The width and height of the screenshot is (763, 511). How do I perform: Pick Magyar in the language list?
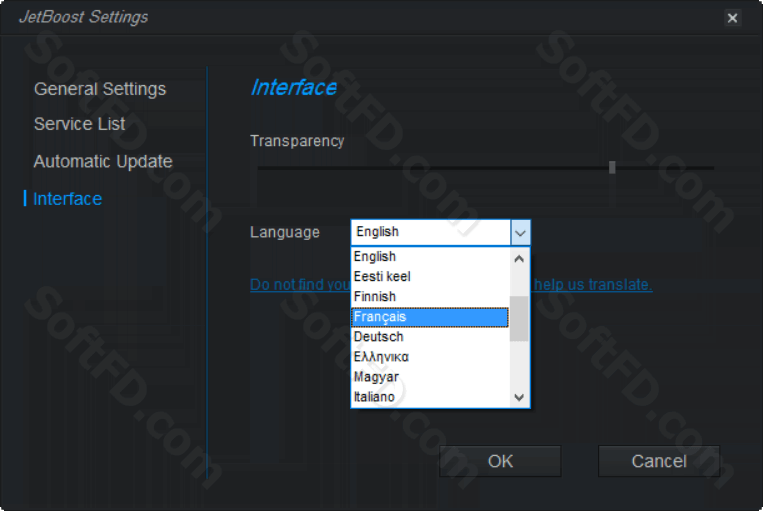coord(430,377)
